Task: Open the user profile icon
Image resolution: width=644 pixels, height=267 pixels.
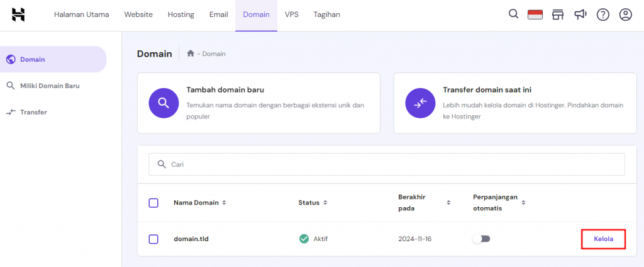Action: [x=625, y=14]
